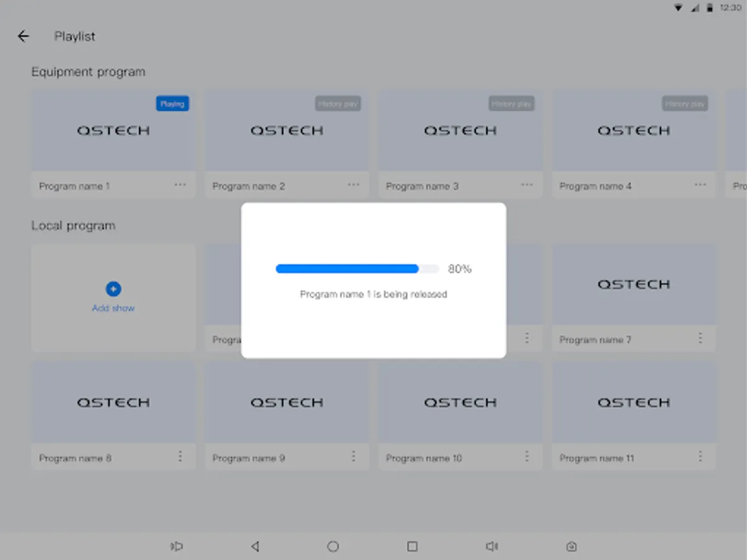This screenshot has width=747, height=560.
Task: Open the more options for Program name 2
Action: coord(354,185)
